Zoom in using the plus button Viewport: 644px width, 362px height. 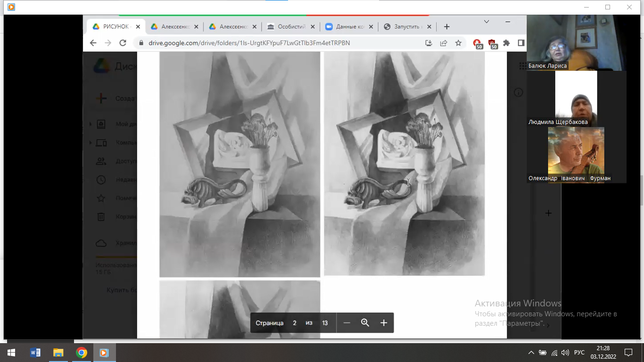coord(384,323)
